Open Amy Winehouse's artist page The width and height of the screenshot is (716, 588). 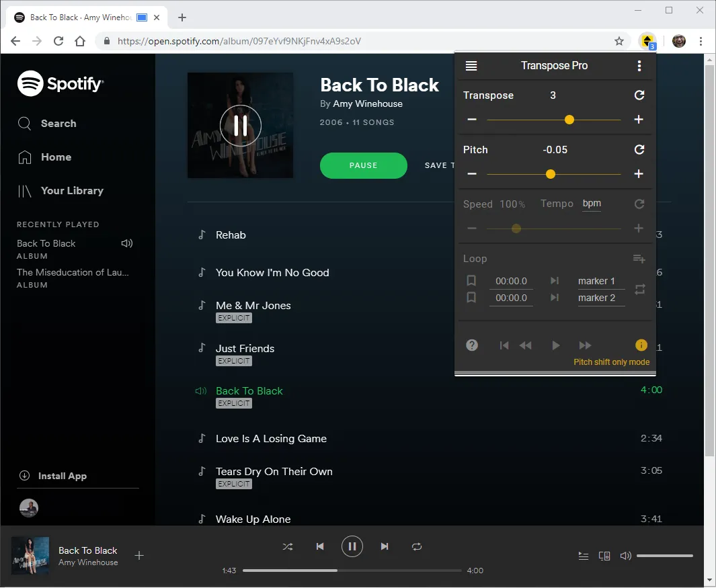(368, 103)
